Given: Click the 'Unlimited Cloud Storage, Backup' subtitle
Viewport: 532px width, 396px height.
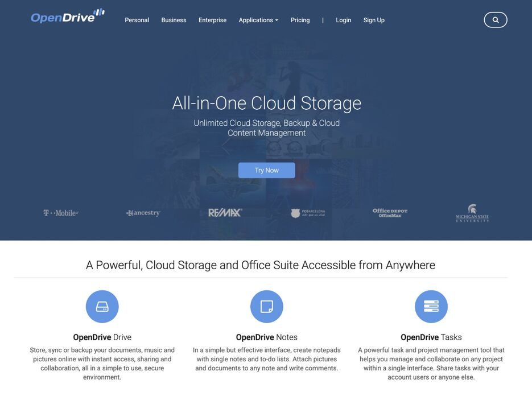Looking at the screenshot, I should (x=267, y=128).
